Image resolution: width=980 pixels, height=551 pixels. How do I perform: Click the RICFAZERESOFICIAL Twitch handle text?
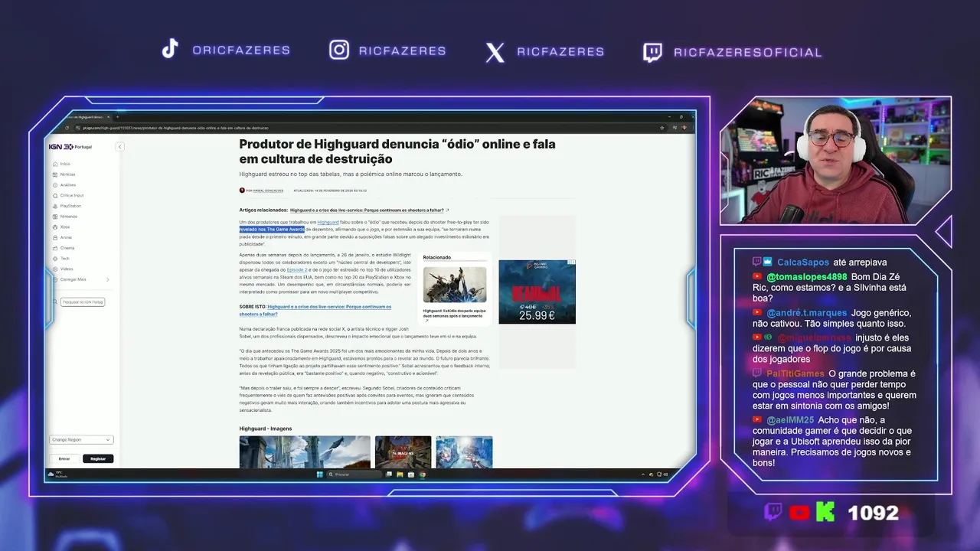(748, 52)
